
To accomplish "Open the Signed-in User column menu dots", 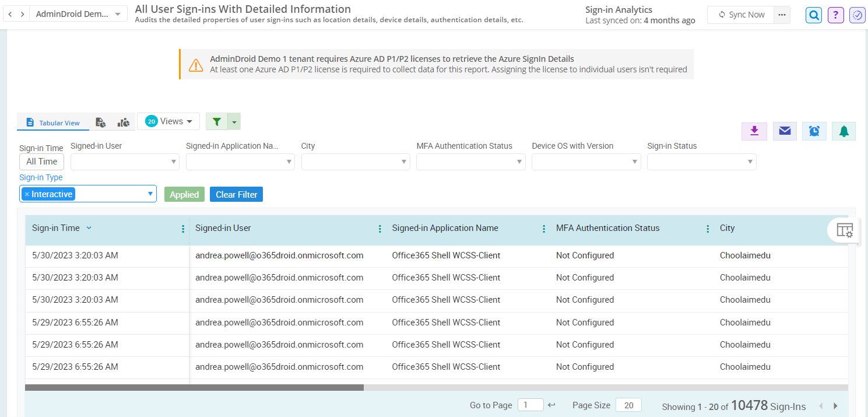I will coord(380,229).
